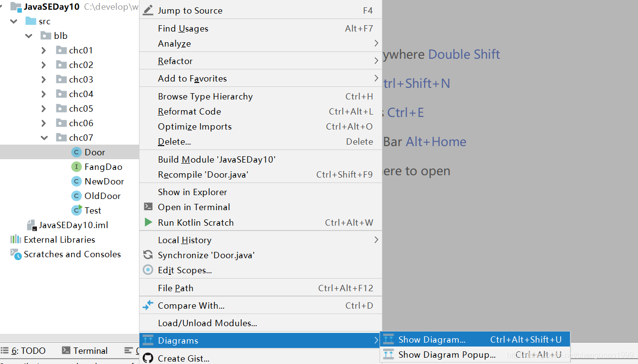The image size is (638, 364).
Task: Select the JavaSEDay10.iml file name
Action: (x=73, y=225)
